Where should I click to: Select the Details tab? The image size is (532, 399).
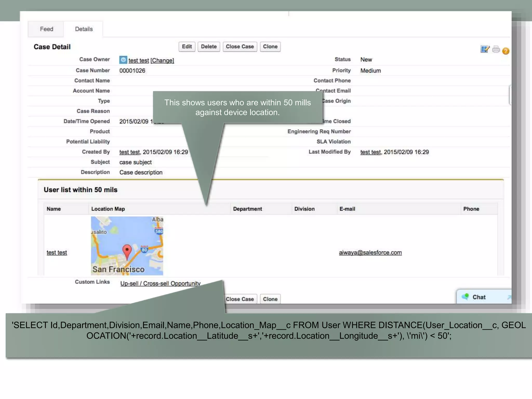tap(84, 29)
